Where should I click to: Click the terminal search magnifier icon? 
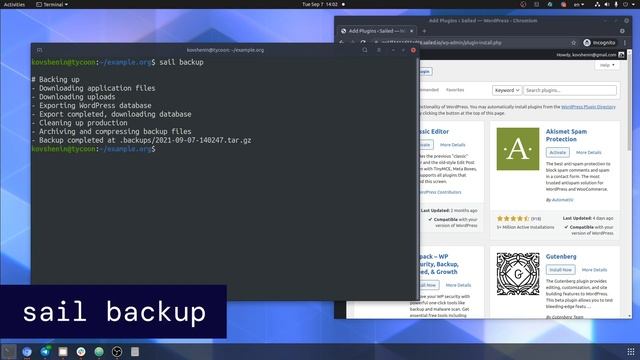point(364,50)
